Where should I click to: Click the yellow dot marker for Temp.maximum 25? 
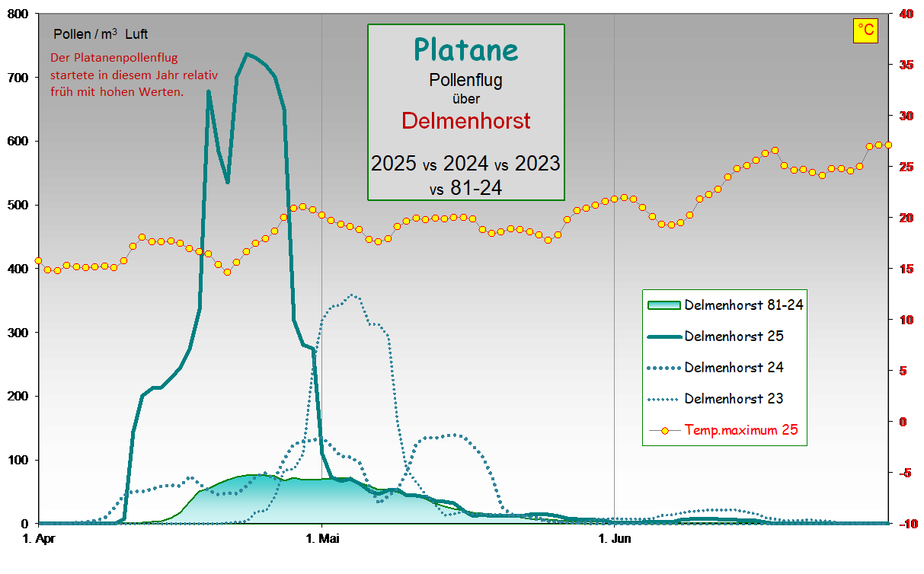(663, 430)
